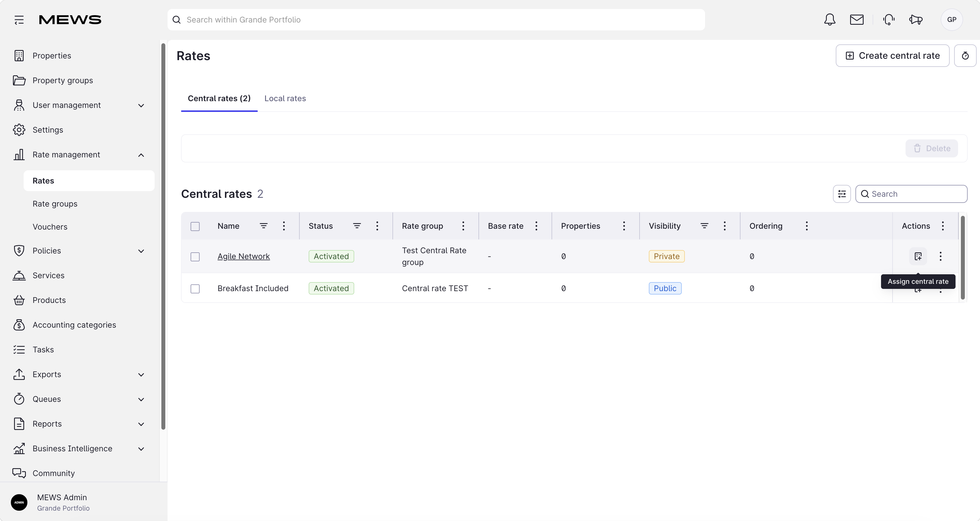Expand Business Intelligence menu
This screenshot has height=521, width=980.
141,449
